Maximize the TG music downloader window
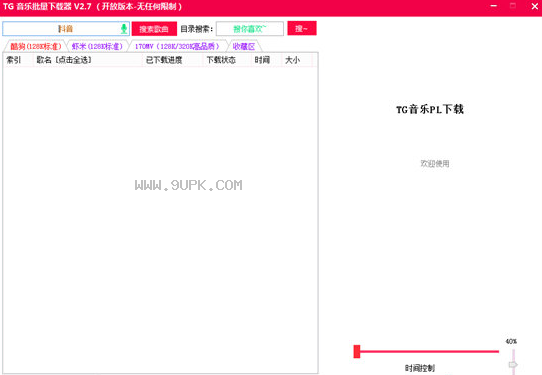This screenshot has width=542, height=375. [513, 6]
